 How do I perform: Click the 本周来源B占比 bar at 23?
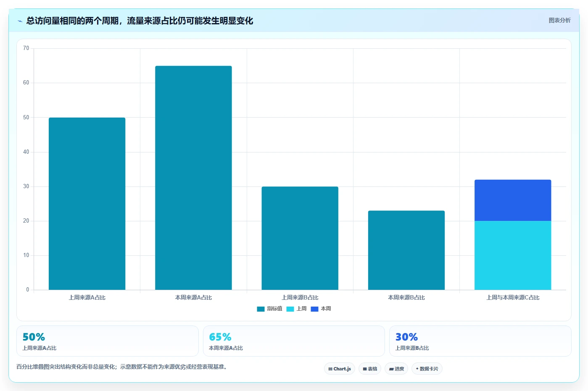pos(406,250)
